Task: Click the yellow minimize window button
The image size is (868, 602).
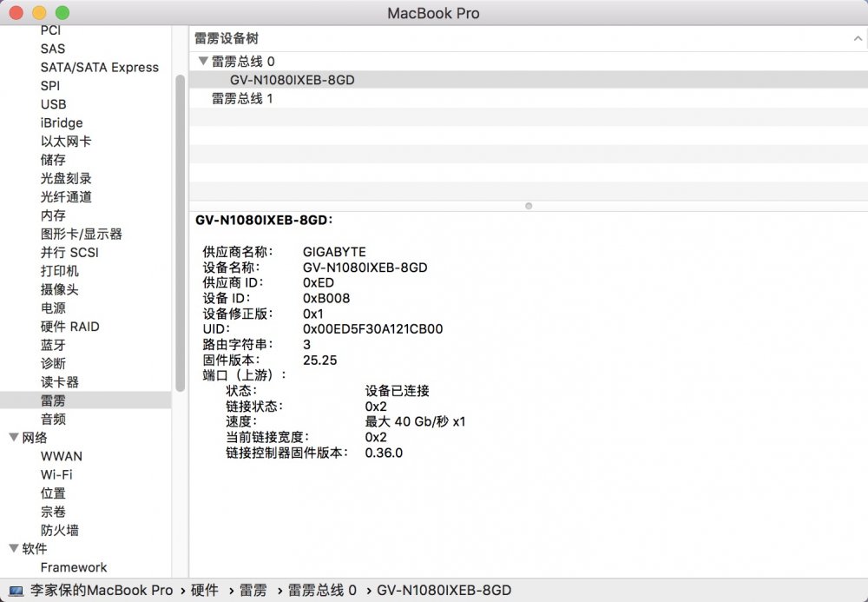Action: [x=39, y=12]
